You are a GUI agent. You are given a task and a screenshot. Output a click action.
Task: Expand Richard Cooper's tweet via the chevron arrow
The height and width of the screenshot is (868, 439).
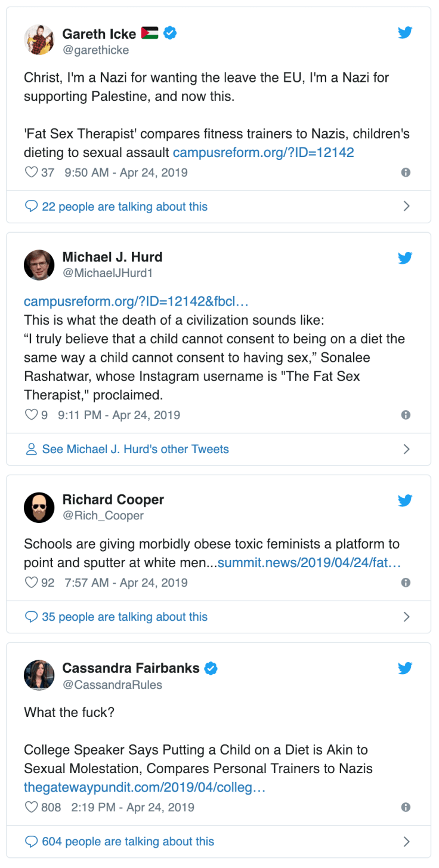[x=407, y=616]
